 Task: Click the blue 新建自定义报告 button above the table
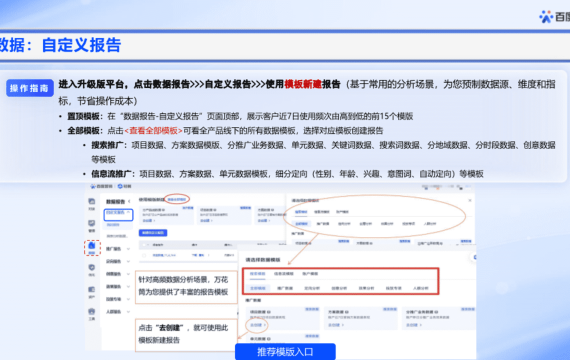pyautogui.click(x=153, y=233)
